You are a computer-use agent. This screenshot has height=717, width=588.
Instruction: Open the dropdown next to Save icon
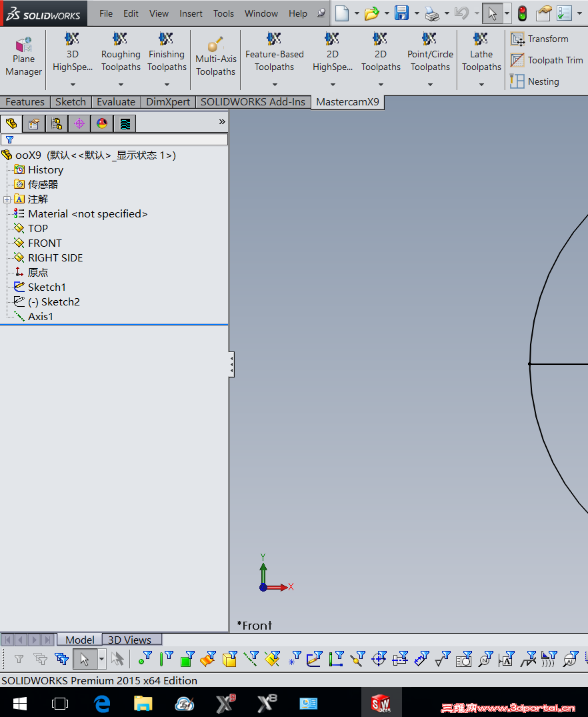click(417, 14)
